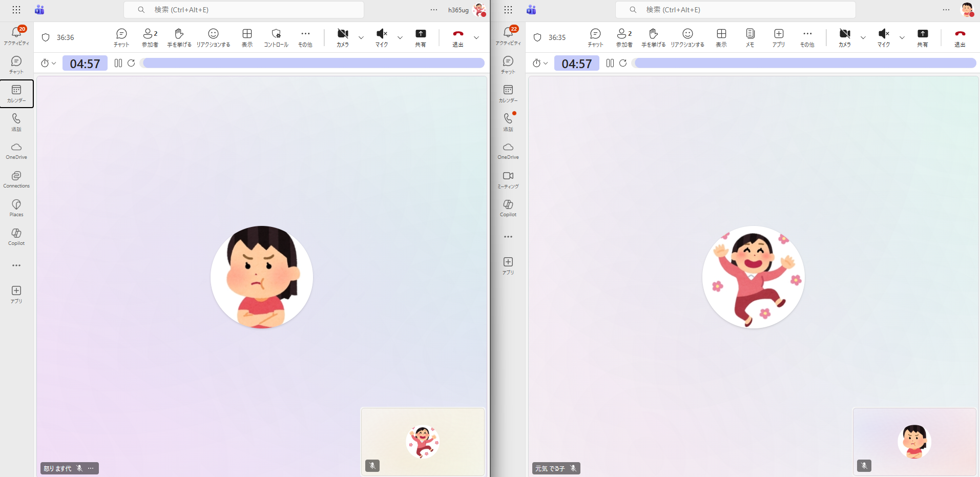
Task: Open Calendar tab in left sidebar
Action: pyautogui.click(x=16, y=93)
